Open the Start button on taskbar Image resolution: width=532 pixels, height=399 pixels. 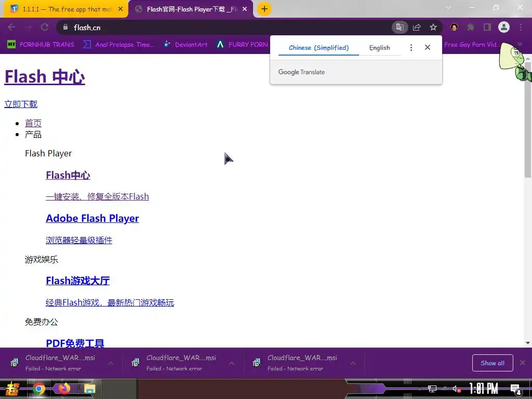(x=12, y=389)
